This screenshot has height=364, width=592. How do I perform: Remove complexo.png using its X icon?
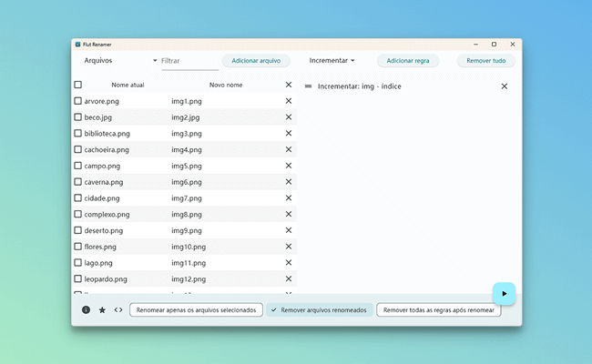click(289, 214)
